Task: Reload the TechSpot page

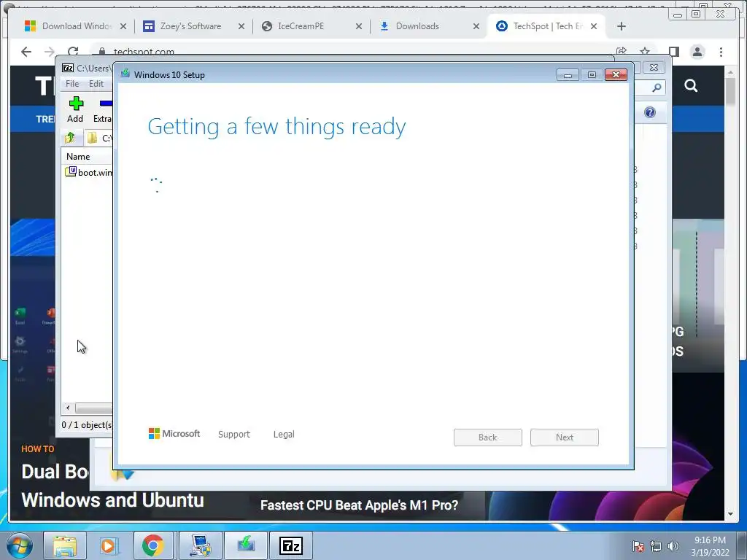Action: [73, 52]
